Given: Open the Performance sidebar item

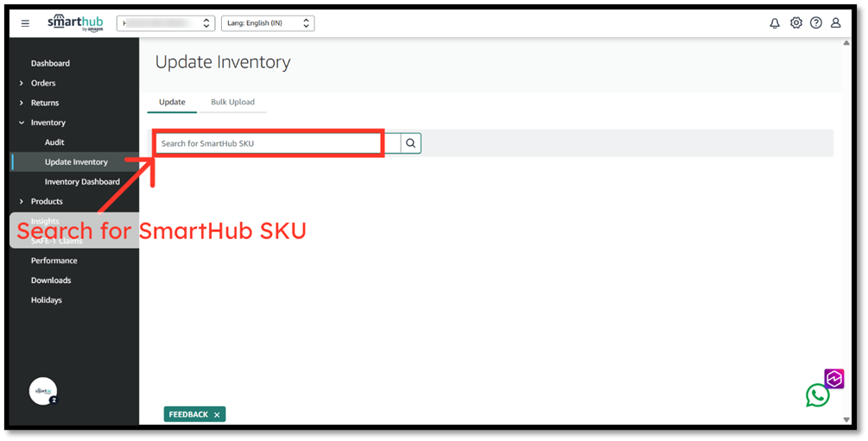Looking at the screenshot, I should tap(54, 261).
